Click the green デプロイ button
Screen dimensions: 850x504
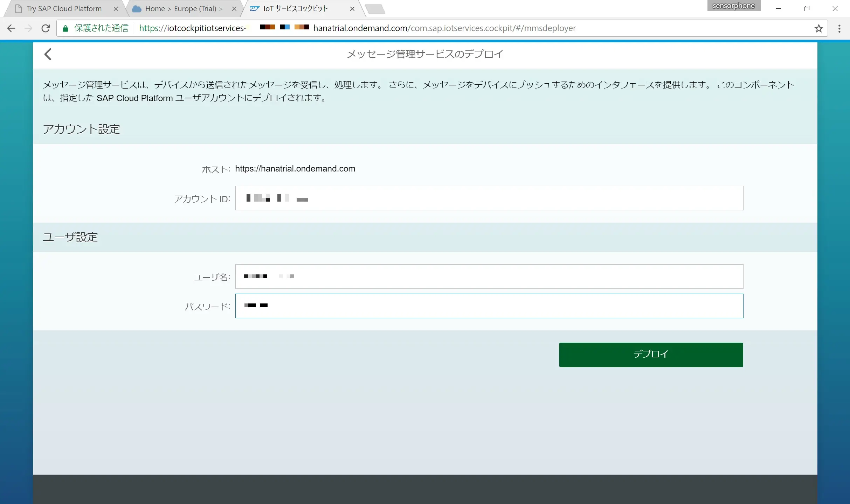(651, 355)
